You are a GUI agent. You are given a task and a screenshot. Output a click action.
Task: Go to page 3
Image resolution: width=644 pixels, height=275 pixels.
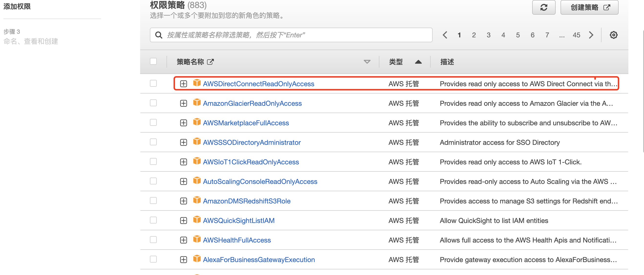coord(488,35)
